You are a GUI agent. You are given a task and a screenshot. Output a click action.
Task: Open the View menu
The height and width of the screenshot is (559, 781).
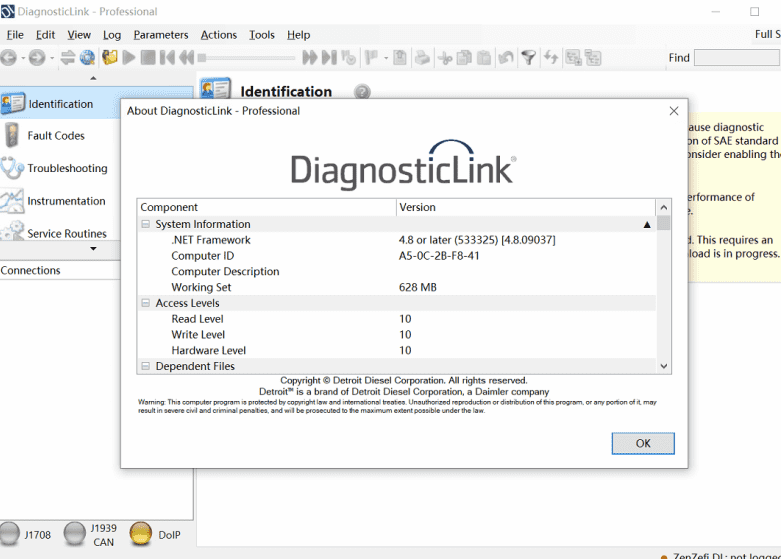[x=79, y=35]
